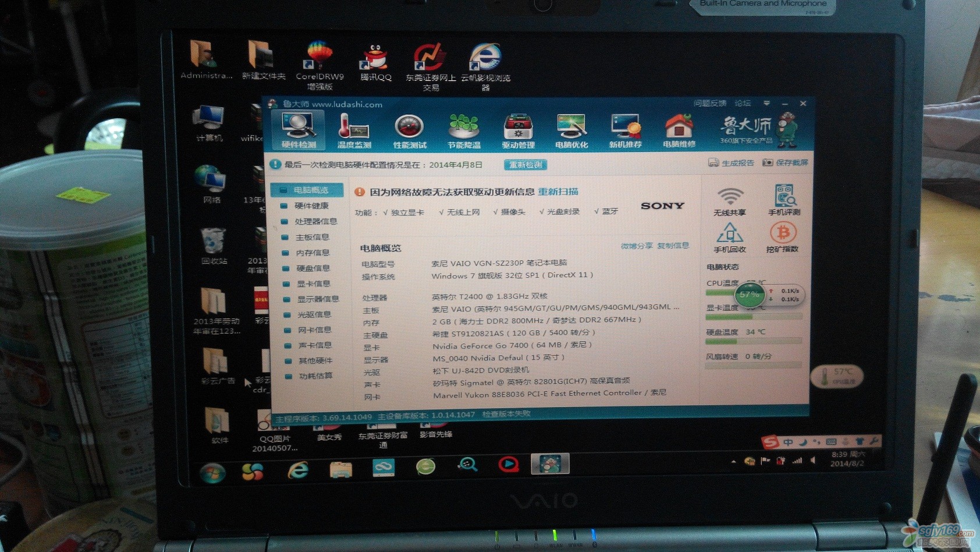Click the 挖矿指数 bitcoin mining index icon
This screenshot has width=980, height=552.
pyautogui.click(x=782, y=237)
